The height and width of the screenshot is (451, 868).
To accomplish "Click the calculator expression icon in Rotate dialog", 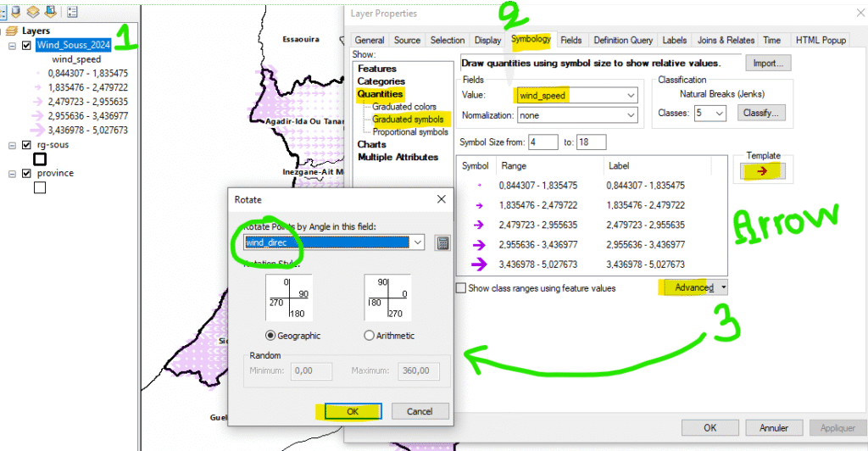I will pos(442,242).
